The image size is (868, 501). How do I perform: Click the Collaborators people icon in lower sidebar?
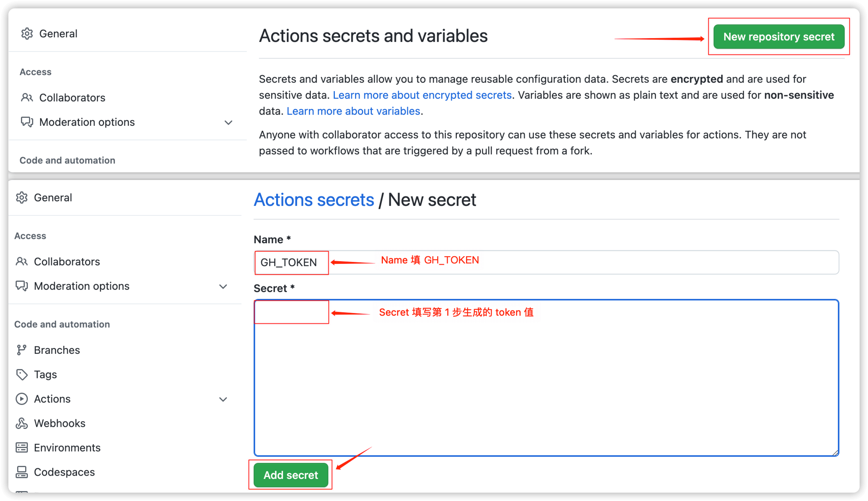pyautogui.click(x=21, y=262)
